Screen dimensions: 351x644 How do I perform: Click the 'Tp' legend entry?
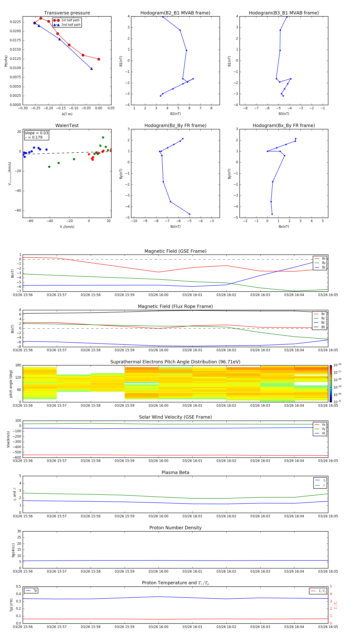(31, 591)
